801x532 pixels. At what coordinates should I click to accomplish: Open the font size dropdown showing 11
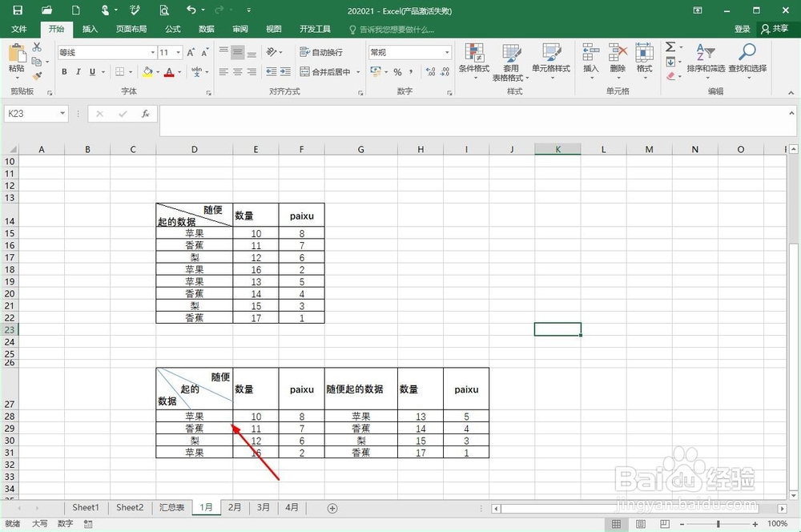point(179,52)
